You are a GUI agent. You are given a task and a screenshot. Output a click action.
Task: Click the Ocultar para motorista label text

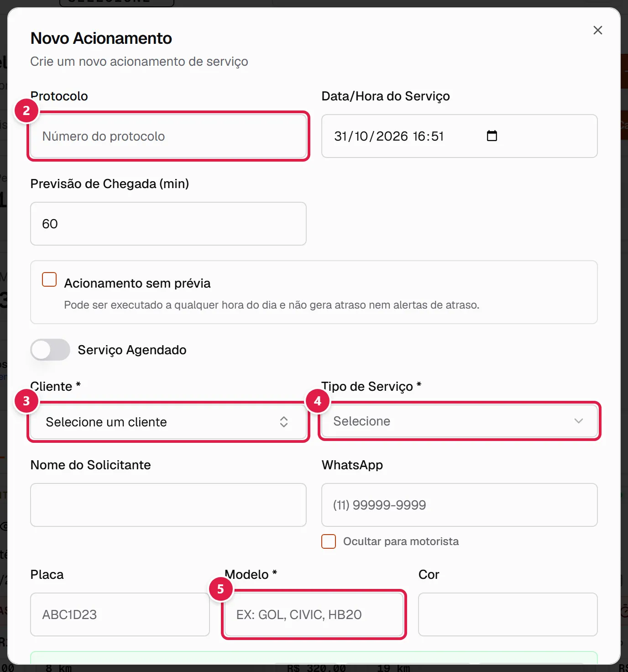point(401,541)
